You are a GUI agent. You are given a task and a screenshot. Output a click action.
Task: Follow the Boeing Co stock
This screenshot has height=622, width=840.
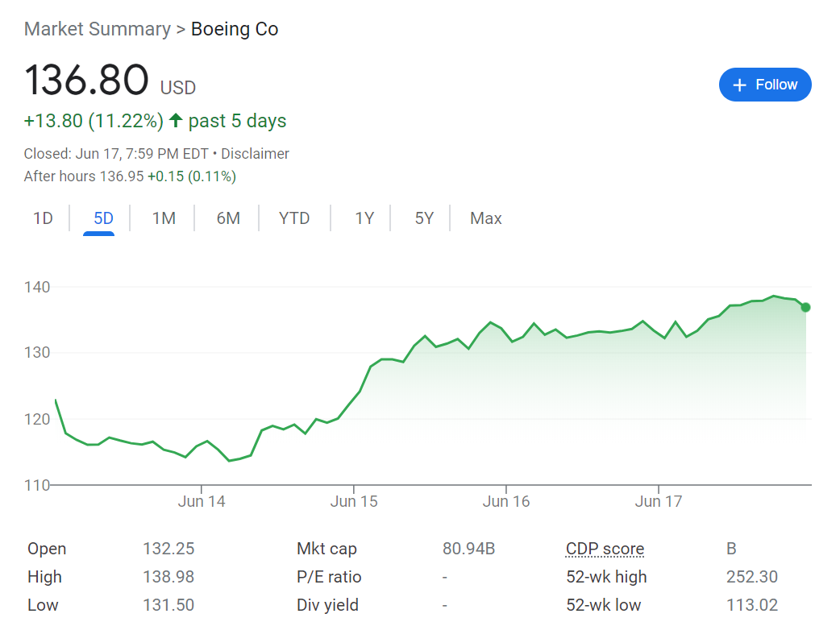[764, 85]
